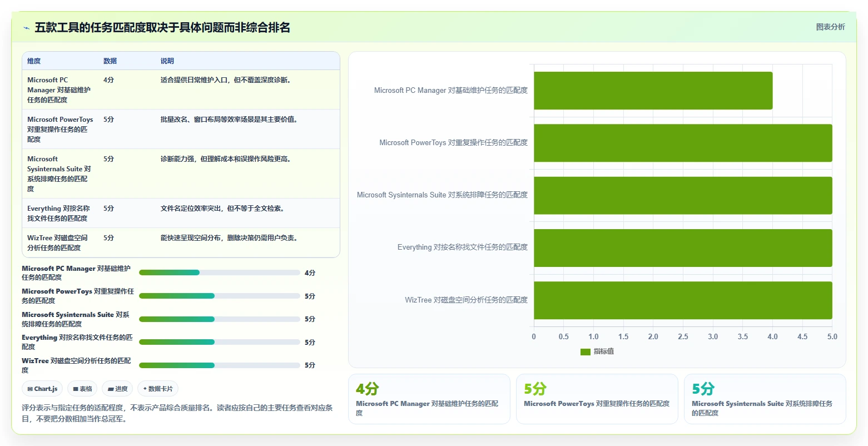Open the 4分 Microsoft PC Manager data card
The image size is (868, 446).
[x=429, y=399]
